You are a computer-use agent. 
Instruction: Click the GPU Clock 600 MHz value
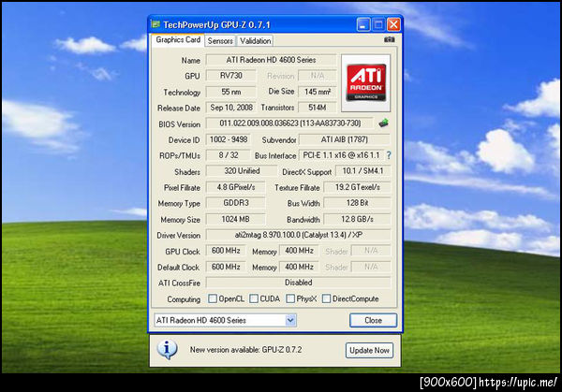(x=226, y=251)
